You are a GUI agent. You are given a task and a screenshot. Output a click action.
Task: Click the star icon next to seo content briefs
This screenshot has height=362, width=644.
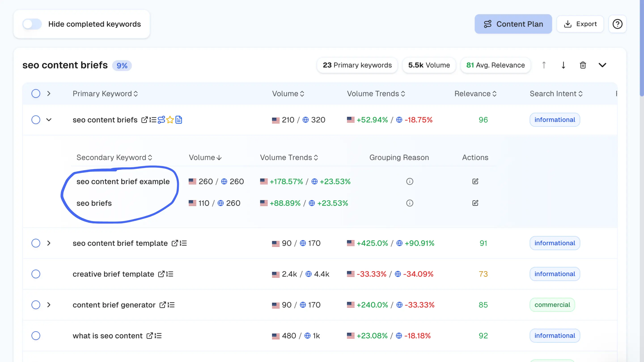click(170, 120)
